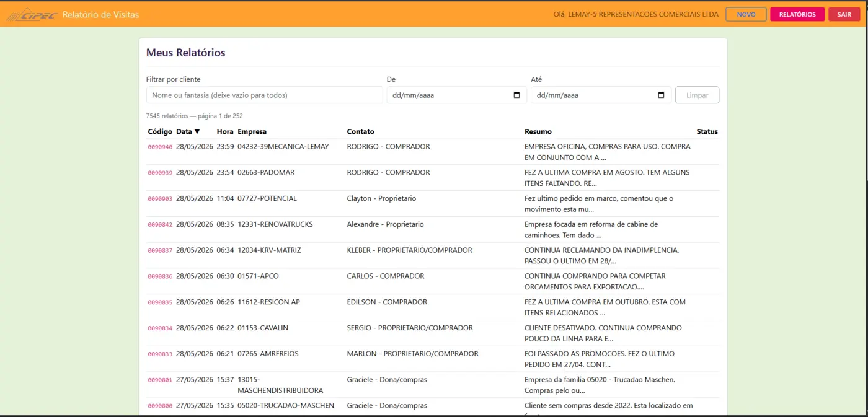The width and height of the screenshot is (868, 417).
Task: Open report code 0090939
Action: pyautogui.click(x=160, y=173)
